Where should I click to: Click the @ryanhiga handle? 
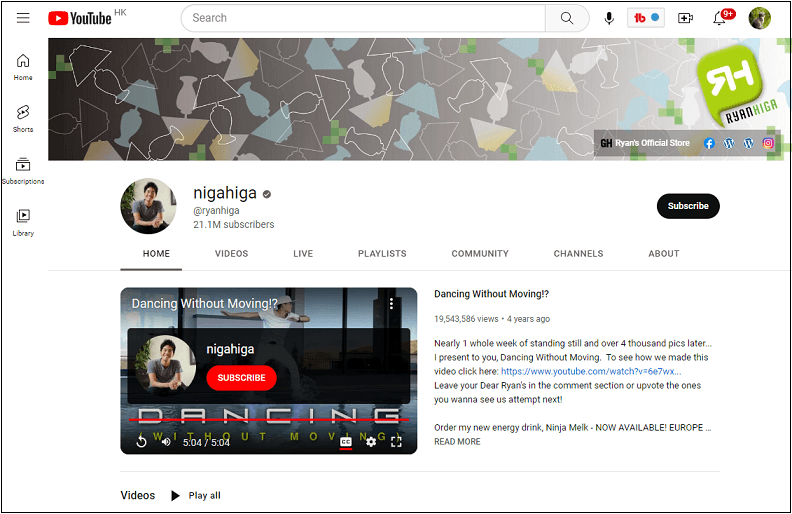point(216,211)
